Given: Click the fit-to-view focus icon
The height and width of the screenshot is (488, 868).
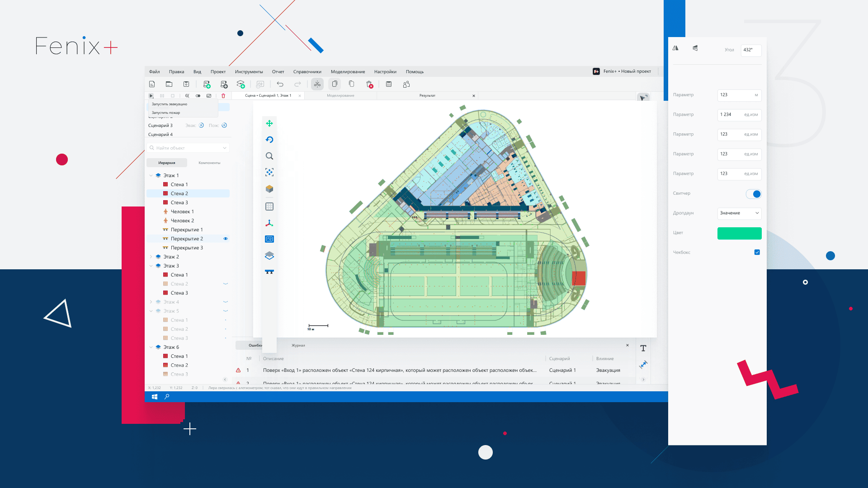Looking at the screenshot, I should coord(269,172).
